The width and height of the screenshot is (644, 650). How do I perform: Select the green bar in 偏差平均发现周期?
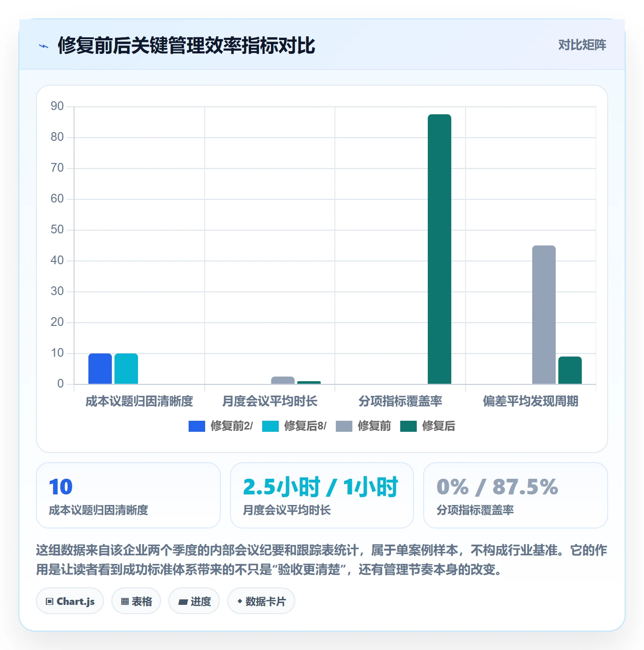[x=570, y=370]
